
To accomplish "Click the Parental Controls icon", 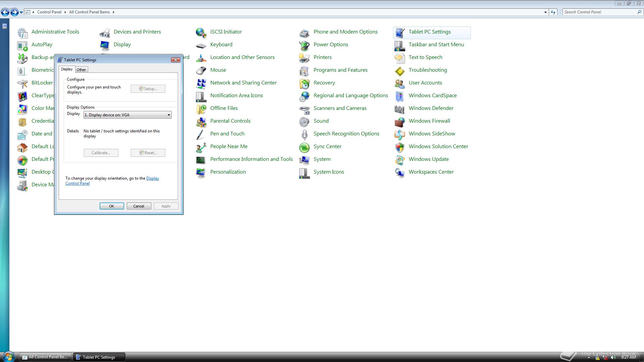I will [201, 122].
